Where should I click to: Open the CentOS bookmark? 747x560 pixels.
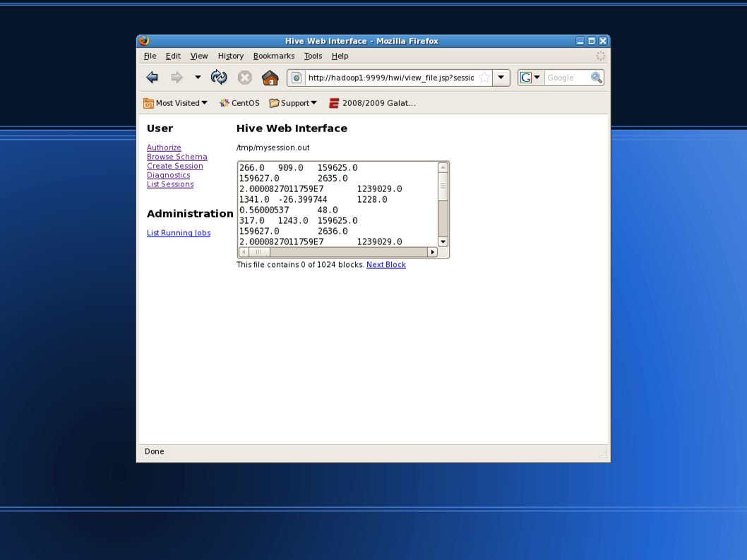pyautogui.click(x=239, y=103)
